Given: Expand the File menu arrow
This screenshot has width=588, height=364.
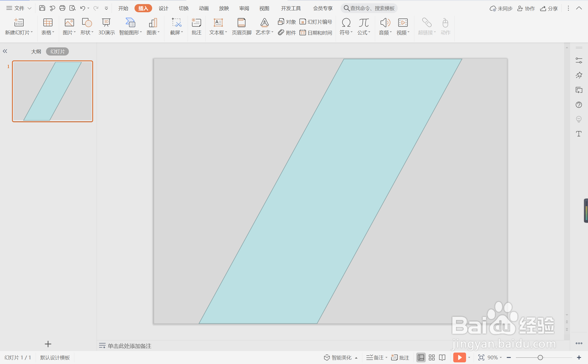Looking at the screenshot, I should (29, 8).
